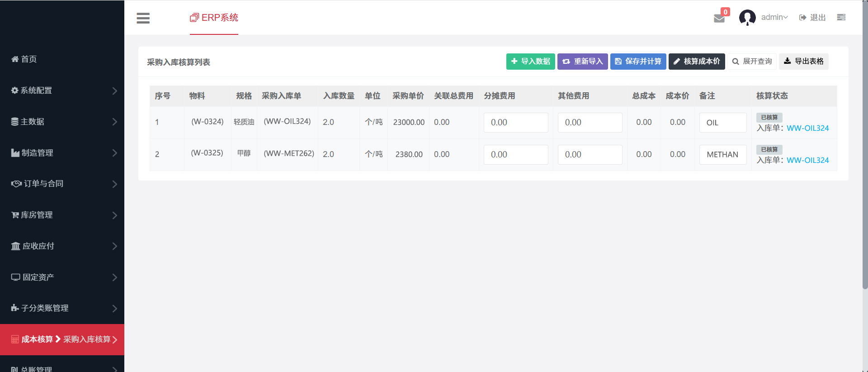Go to 首页 home in sidebar

[x=24, y=59]
